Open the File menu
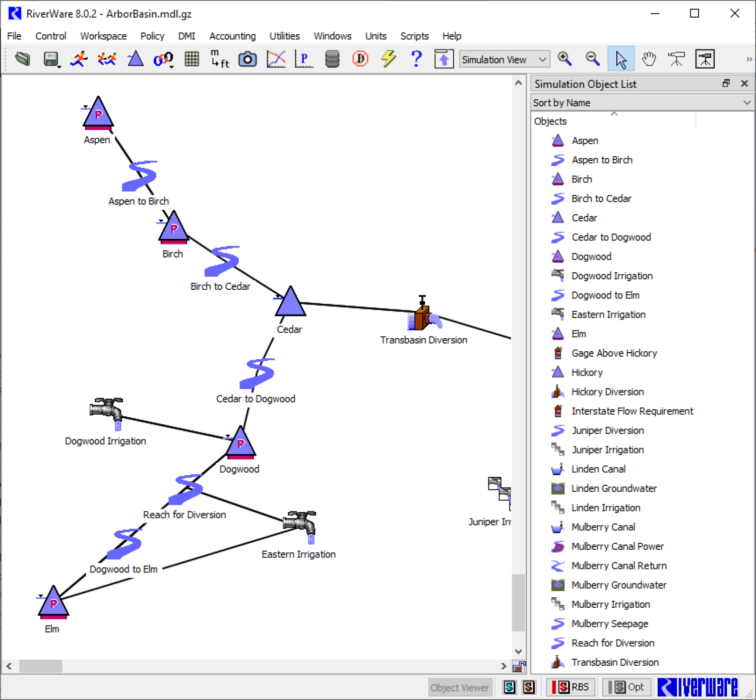756x700 pixels. [14, 36]
